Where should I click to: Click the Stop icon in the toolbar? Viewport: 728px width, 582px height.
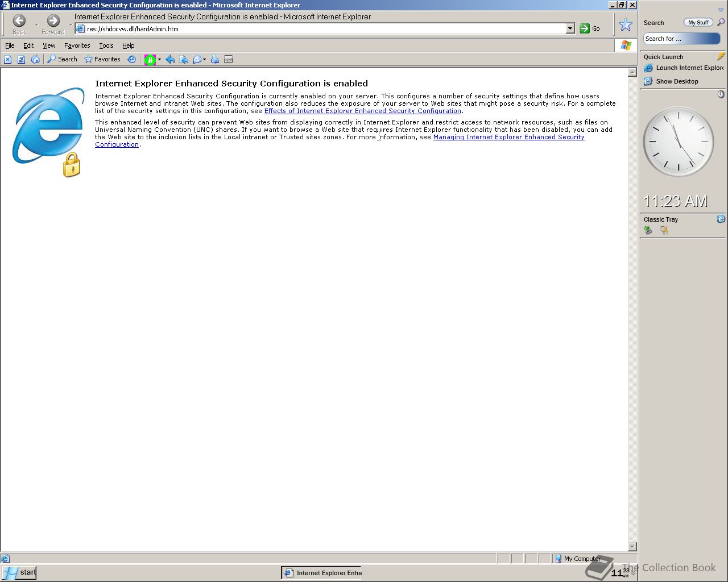point(7,59)
